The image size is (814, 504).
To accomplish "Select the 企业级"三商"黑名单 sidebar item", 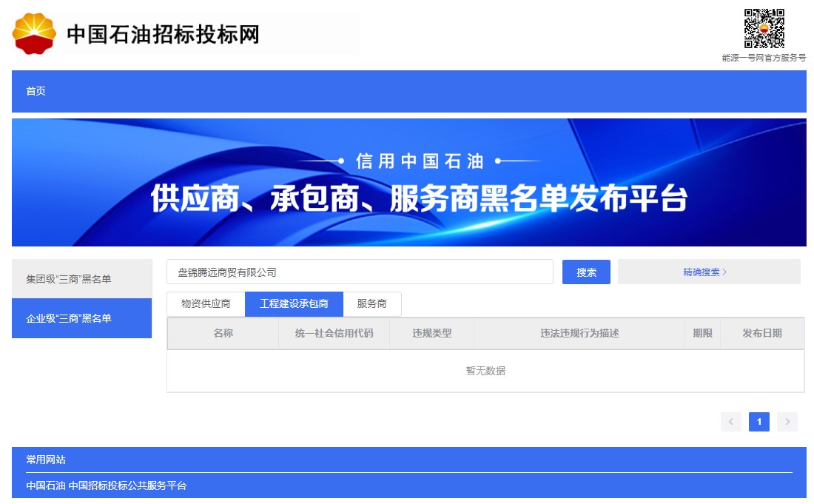I will click(81, 318).
